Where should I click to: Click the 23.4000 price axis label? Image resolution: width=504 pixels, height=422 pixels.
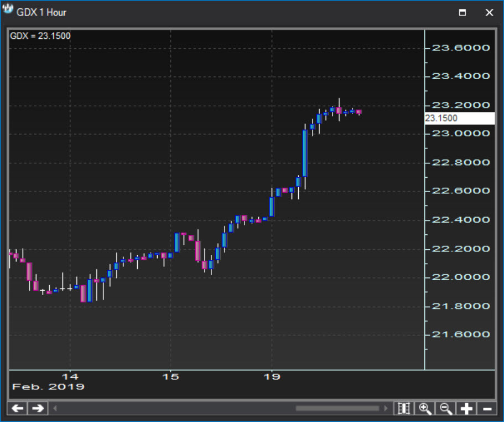tap(461, 76)
